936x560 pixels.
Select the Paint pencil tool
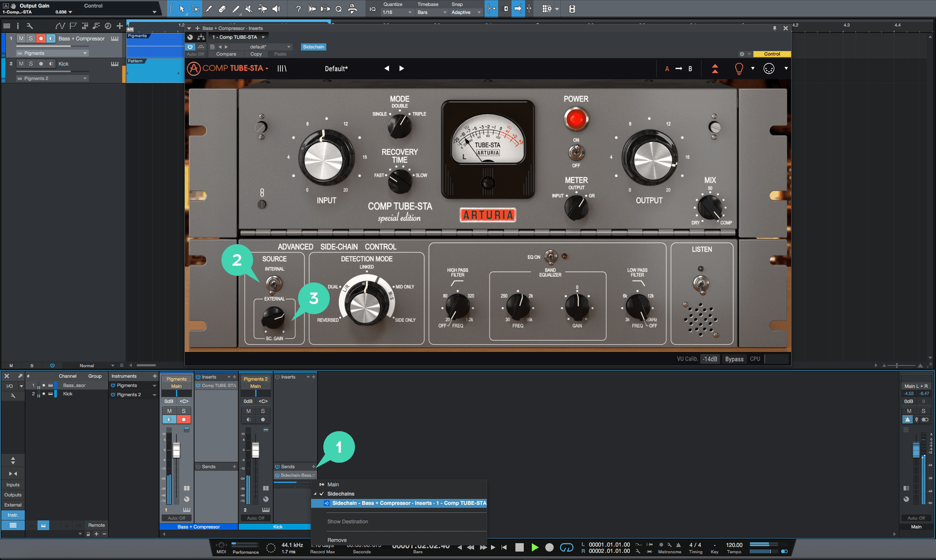click(x=236, y=8)
